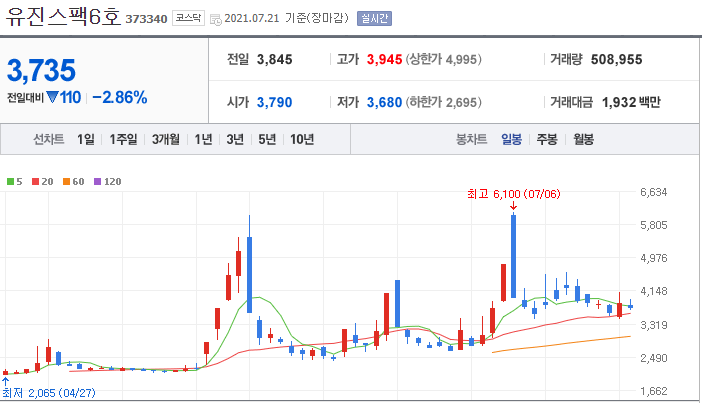Viewport: 702px width, 403px height.
Task: Click the opening price value 3,790
Action: coord(274,102)
